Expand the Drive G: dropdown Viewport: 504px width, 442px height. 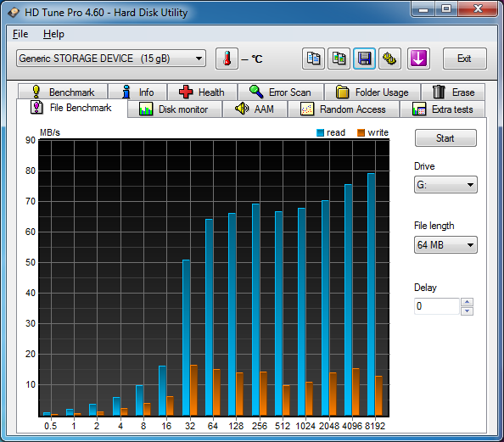coord(445,185)
